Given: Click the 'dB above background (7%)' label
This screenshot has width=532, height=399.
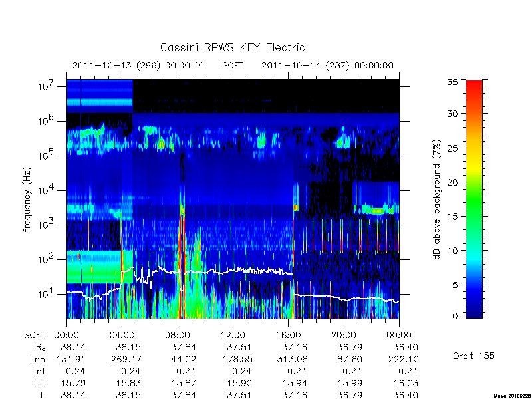Looking at the screenshot, I should [438, 199].
